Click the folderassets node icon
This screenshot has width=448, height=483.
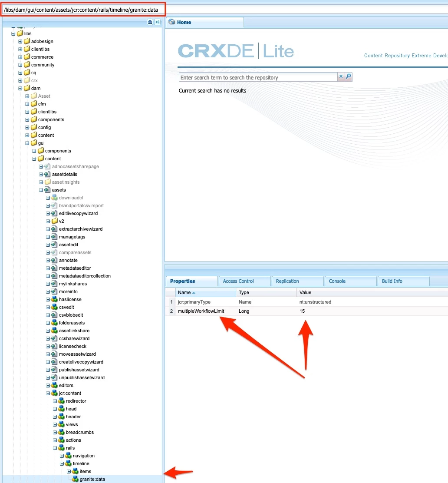tap(55, 323)
